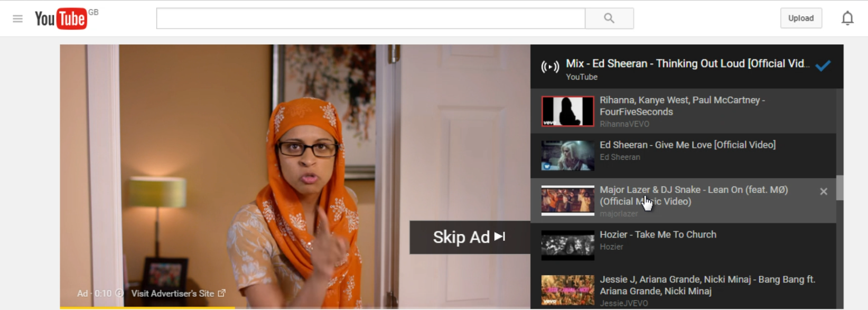Focus the YouTube search field
The height and width of the screenshot is (310, 868).
tap(371, 18)
